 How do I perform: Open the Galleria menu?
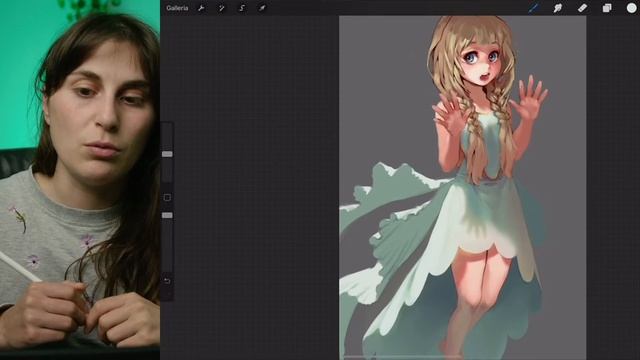(x=177, y=8)
